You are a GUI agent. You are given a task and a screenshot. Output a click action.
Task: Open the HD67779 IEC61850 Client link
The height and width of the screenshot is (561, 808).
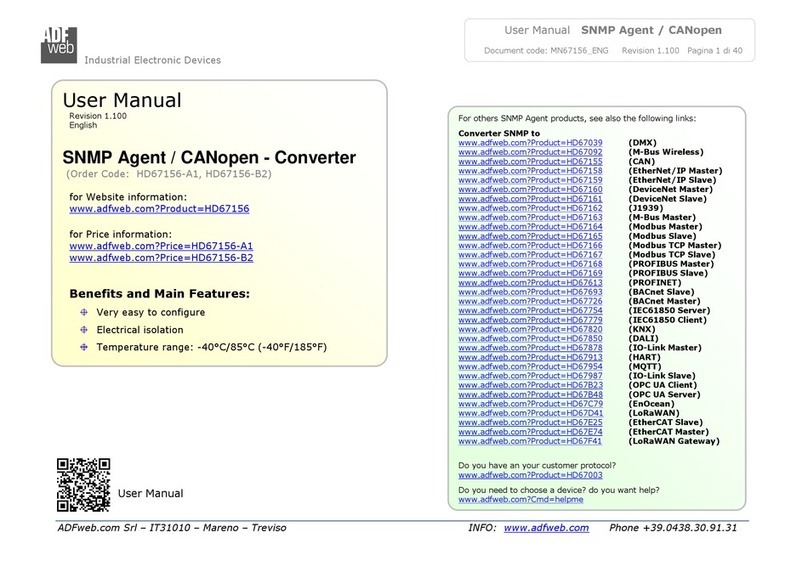pyautogui.click(x=530, y=319)
